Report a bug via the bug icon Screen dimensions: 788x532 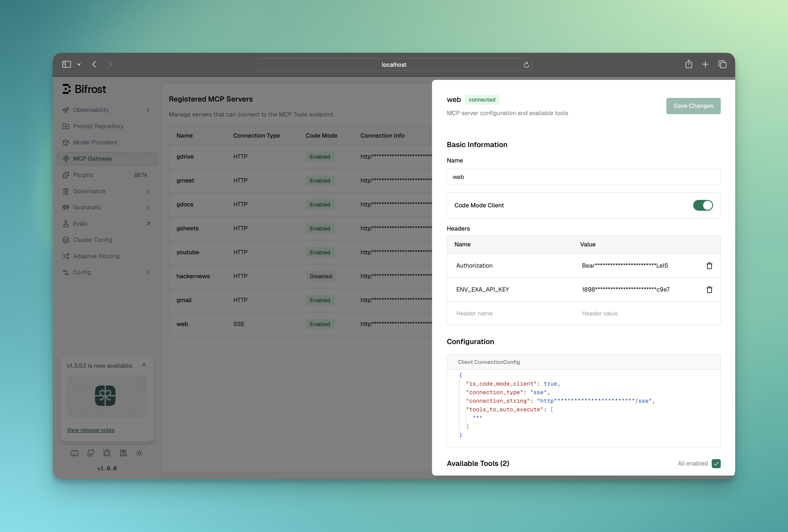tap(107, 453)
